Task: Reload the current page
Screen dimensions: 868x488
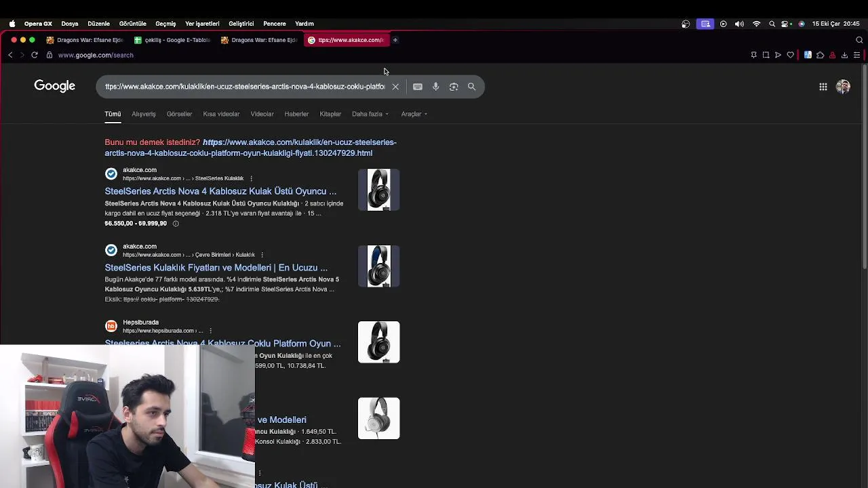Action: coord(35,55)
